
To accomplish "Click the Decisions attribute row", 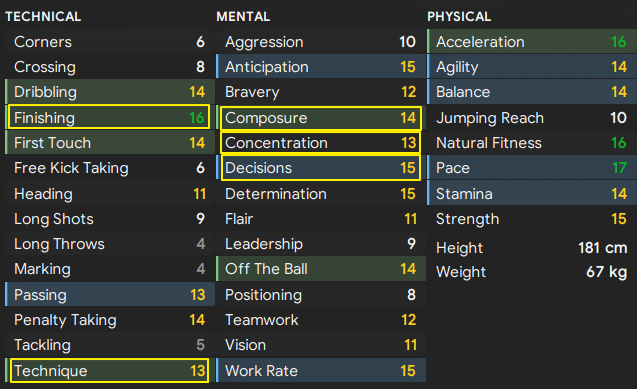I will tap(321, 168).
